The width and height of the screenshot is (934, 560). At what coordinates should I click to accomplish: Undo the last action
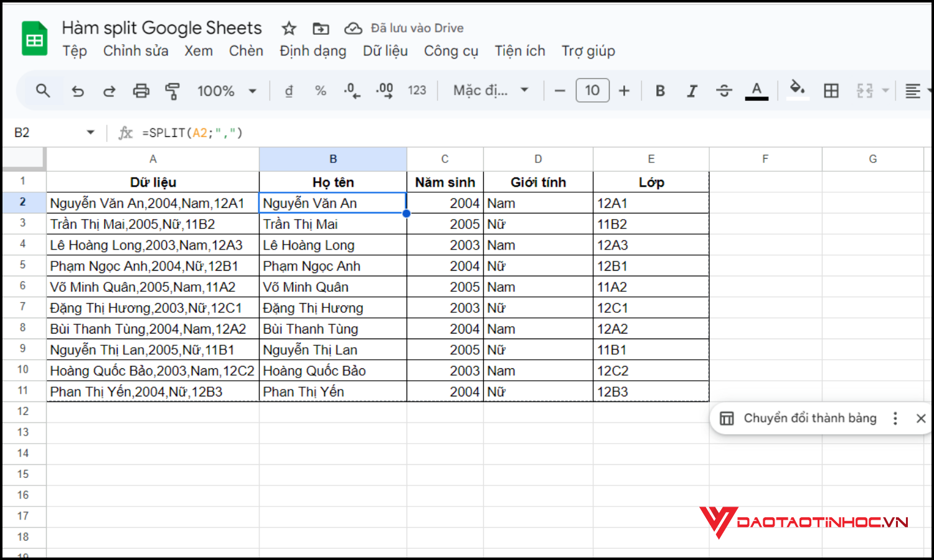point(78,91)
